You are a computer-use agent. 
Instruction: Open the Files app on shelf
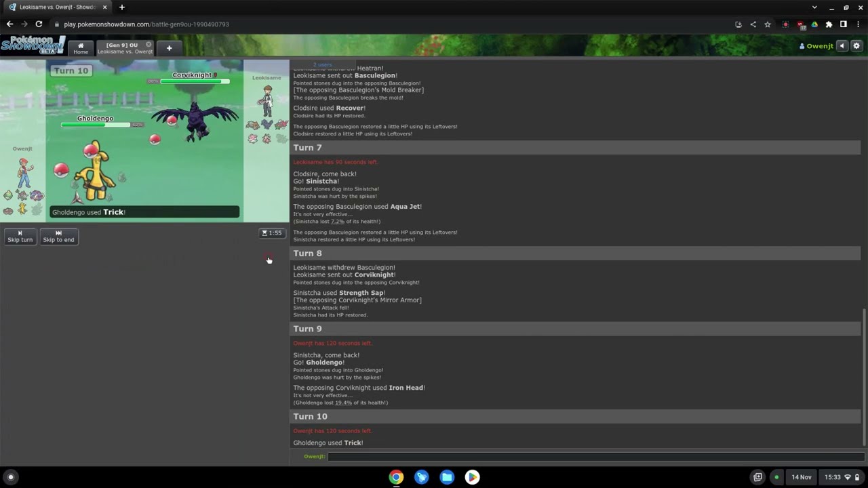pos(447,477)
